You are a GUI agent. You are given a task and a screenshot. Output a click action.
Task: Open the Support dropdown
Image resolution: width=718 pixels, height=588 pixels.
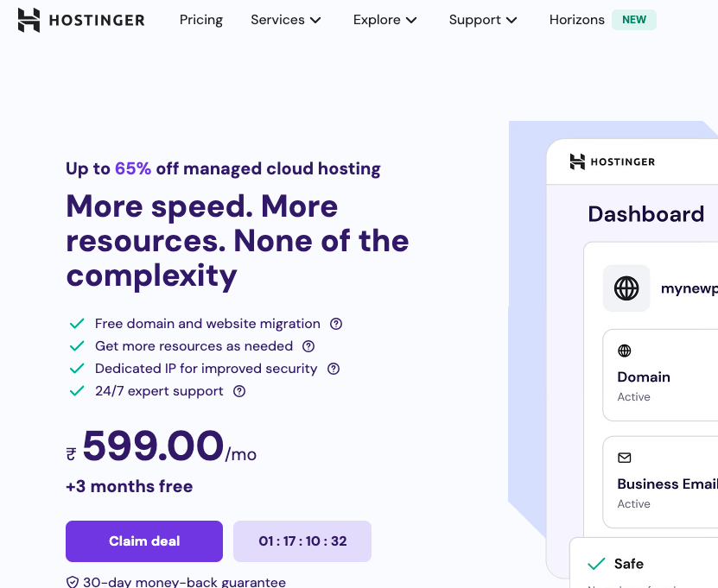pos(483,19)
